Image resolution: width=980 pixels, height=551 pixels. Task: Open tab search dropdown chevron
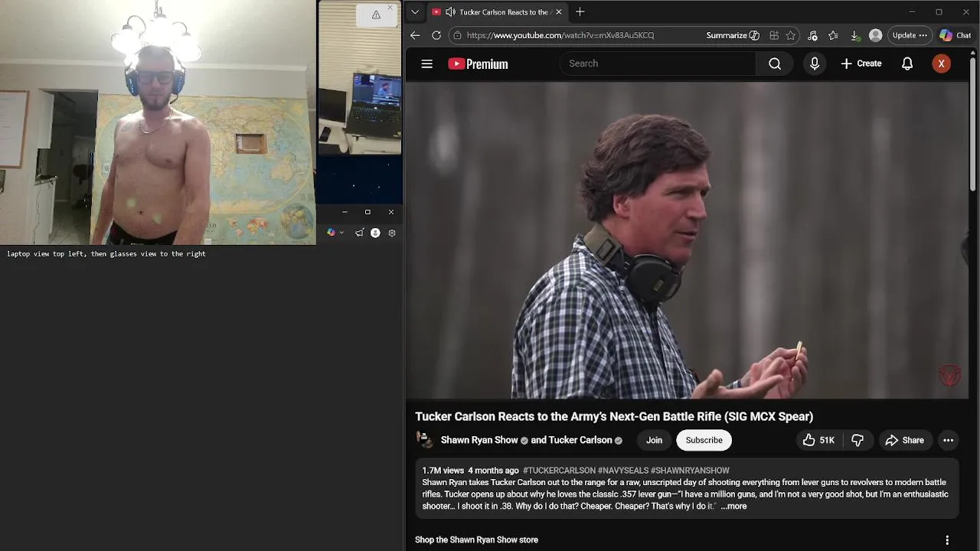pyautogui.click(x=415, y=12)
